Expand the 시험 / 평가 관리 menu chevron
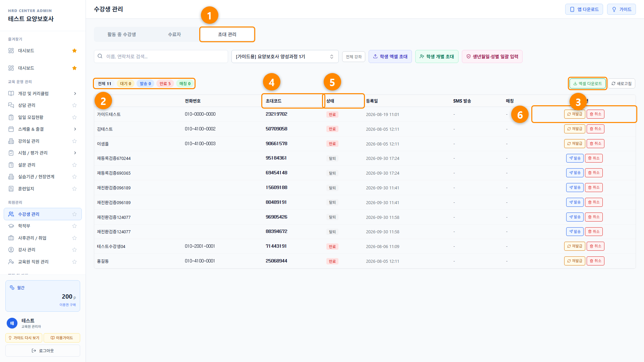Image resolution: width=644 pixels, height=362 pixels. click(x=75, y=153)
